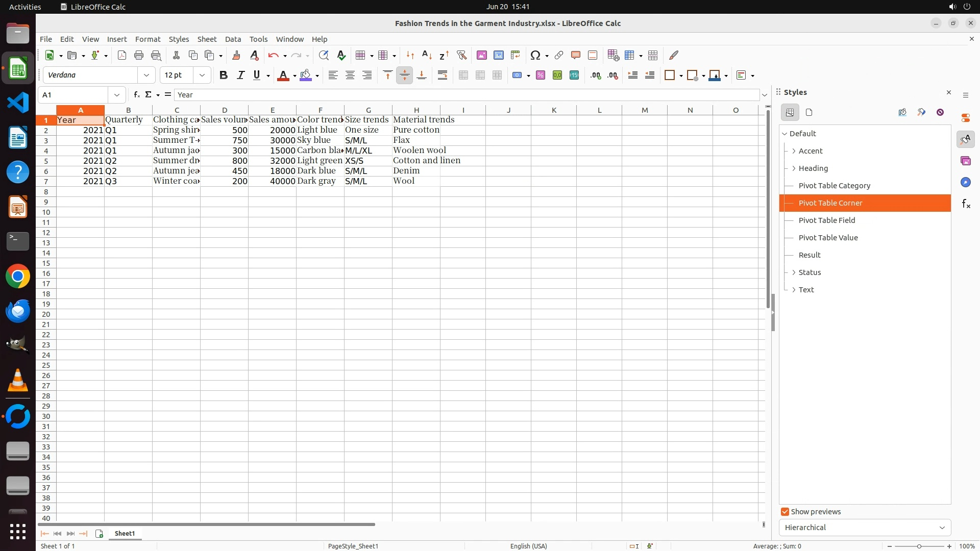Switch to the Sheet1 tab
Image resolution: width=980 pixels, height=551 pixels.
click(125, 534)
